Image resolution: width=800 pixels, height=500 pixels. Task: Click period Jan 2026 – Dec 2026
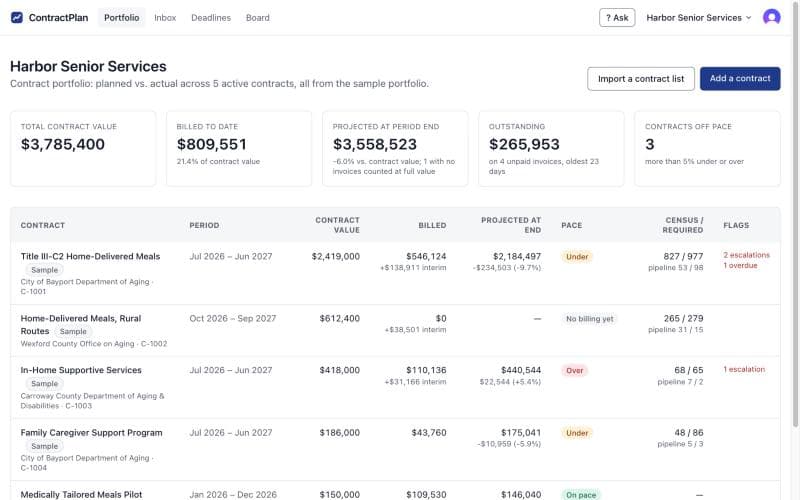(233, 494)
